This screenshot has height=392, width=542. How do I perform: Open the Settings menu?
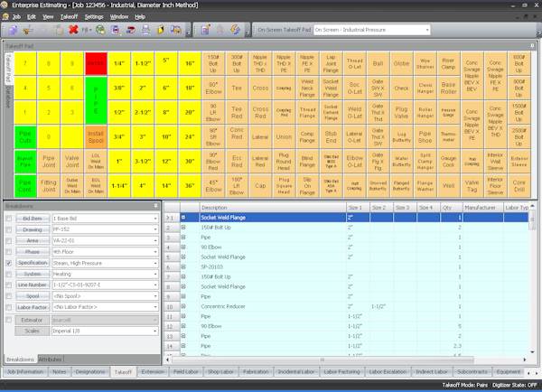pos(94,16)
